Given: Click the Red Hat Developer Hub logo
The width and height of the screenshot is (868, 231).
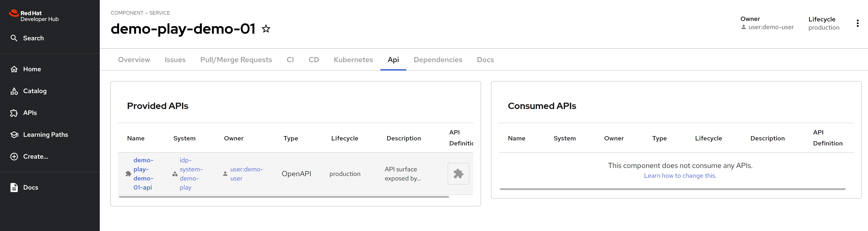Looking at the screenshot, I should click(x=34, y=16).
